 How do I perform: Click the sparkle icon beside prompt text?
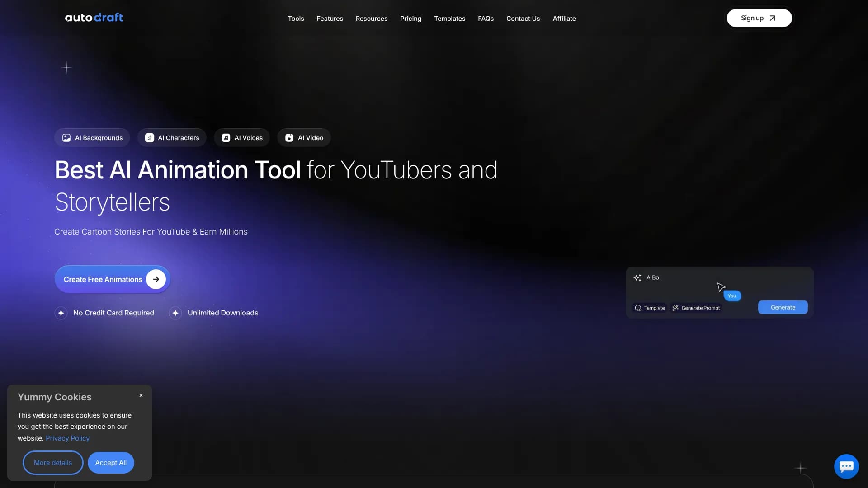637,278
